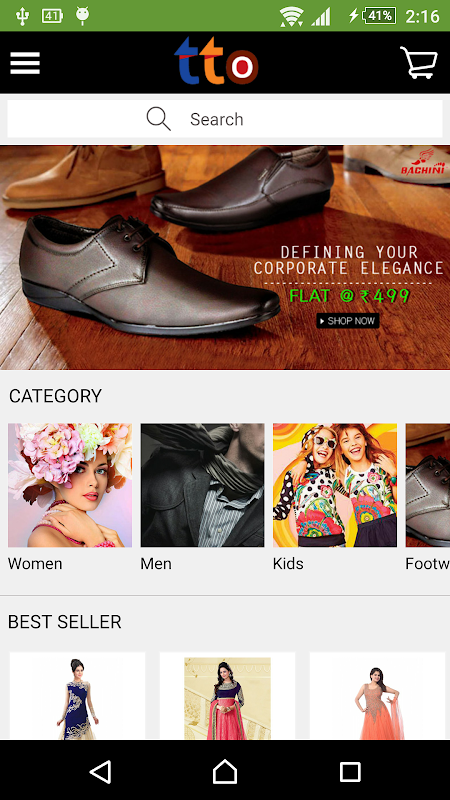450x800 pixels.
Task: View the orange gown best seller
Action: 378,696
